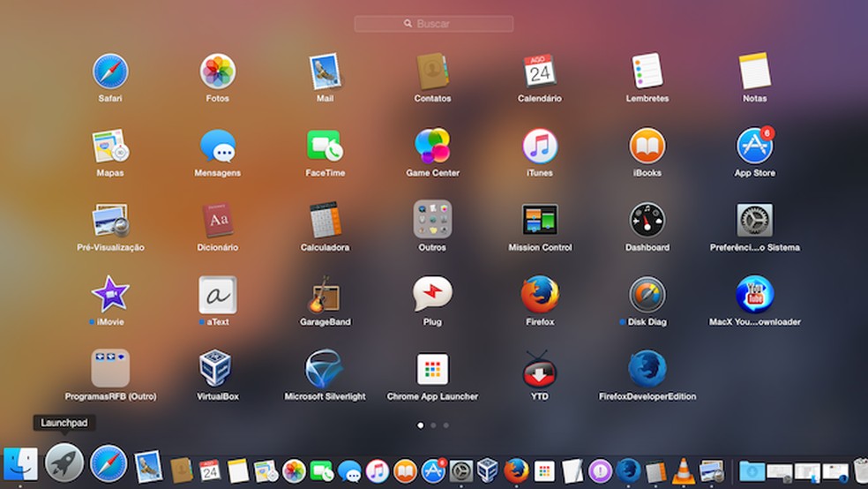Launch Microsoft Silverlight
The image size is (868, 489).
coord(324,368)
